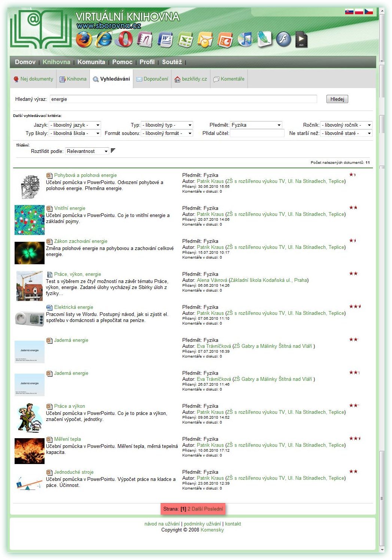The width and height of the screenshot is (392, 560).
Task: Open the Typ document type dropdown
Action: click(167, 125)
